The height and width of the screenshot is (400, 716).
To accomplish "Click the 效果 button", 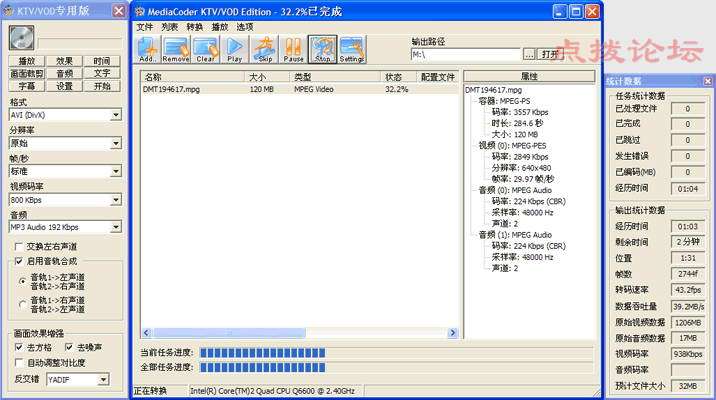I will [64, 61].
